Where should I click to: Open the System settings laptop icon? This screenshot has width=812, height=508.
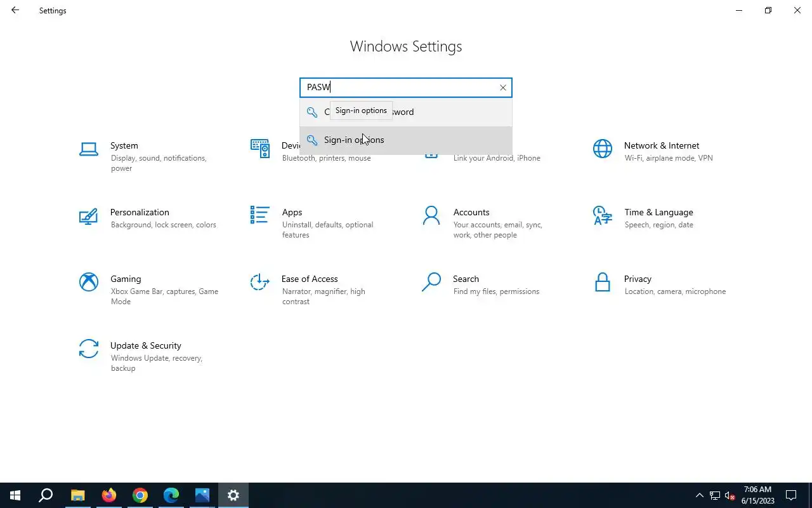coord(88,149)
